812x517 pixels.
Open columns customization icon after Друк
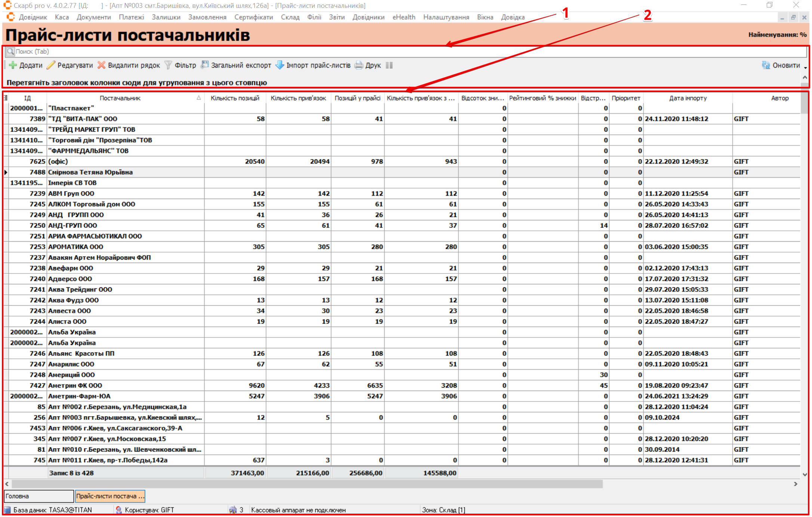[389, 65]
